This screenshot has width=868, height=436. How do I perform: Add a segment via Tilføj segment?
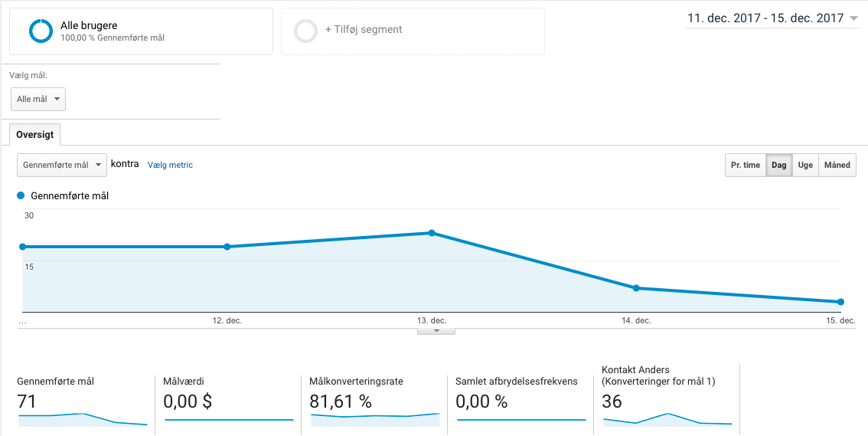click(x=364, y=30)
